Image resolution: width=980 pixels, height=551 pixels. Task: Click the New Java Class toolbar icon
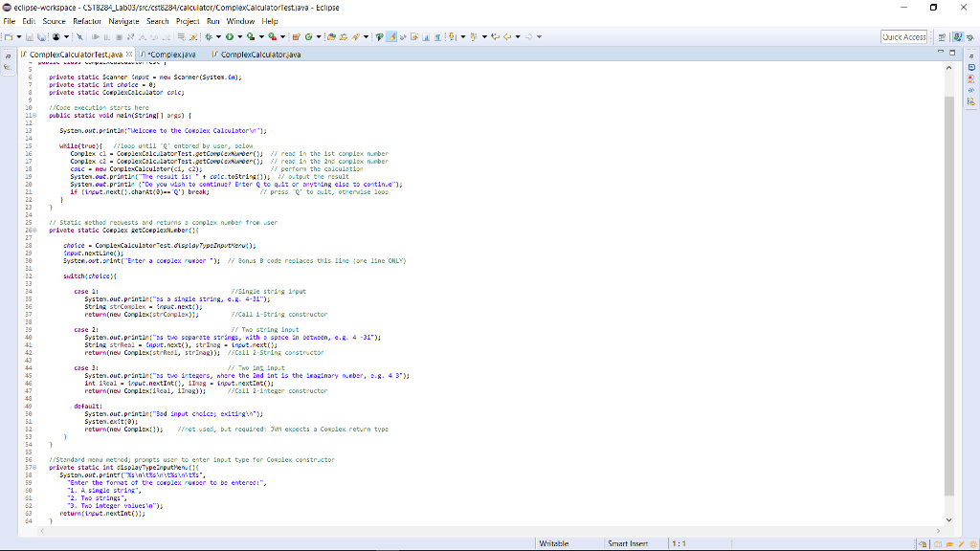[x=308, y=35]
